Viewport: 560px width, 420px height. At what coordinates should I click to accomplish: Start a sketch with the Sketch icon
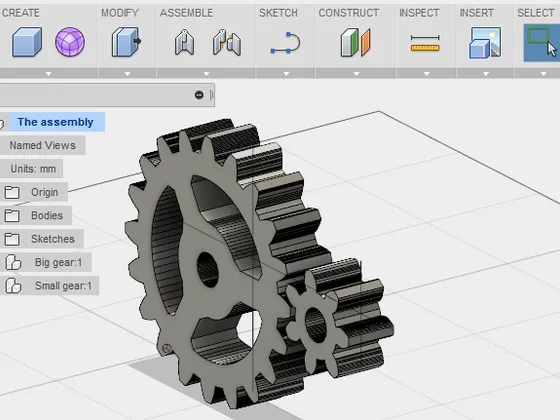point(285,43)
